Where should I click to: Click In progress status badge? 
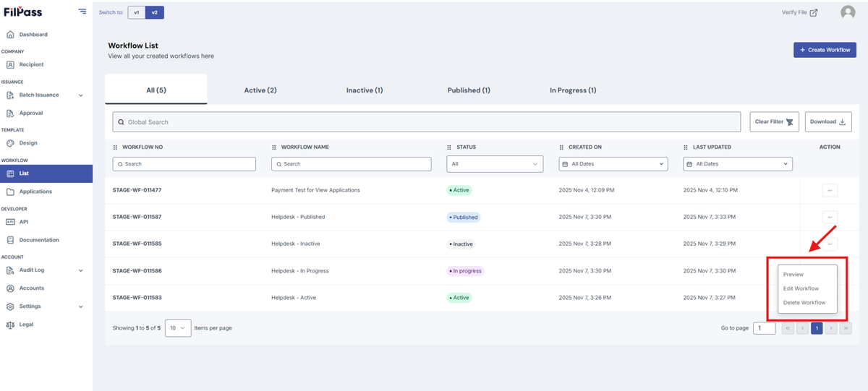tap(464, 271)
